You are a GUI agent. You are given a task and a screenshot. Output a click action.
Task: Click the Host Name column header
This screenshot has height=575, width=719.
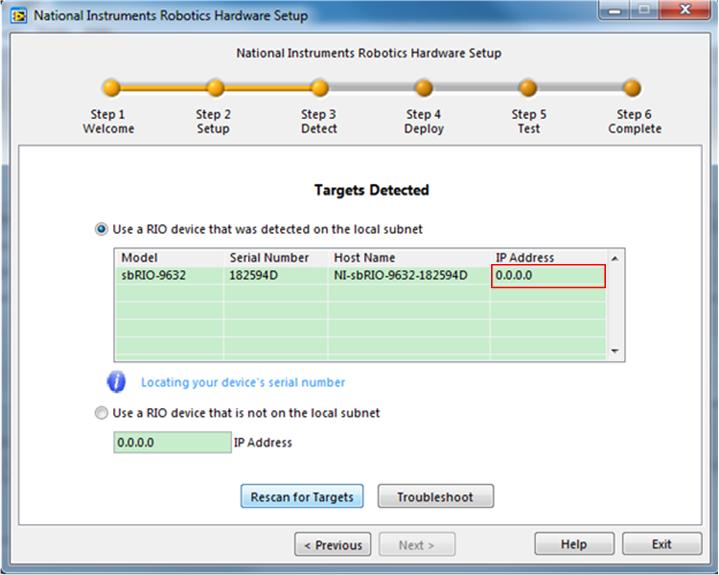point(365,258)
